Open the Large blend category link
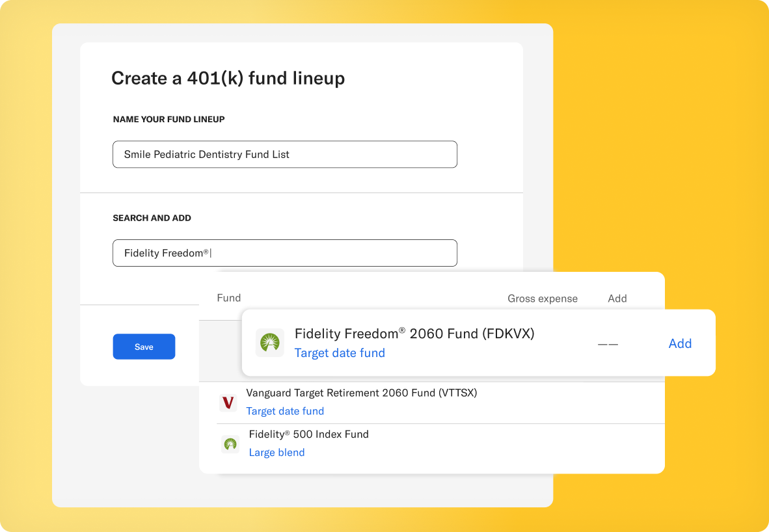Viewport: 769px width, 532px height. (277, 453)
